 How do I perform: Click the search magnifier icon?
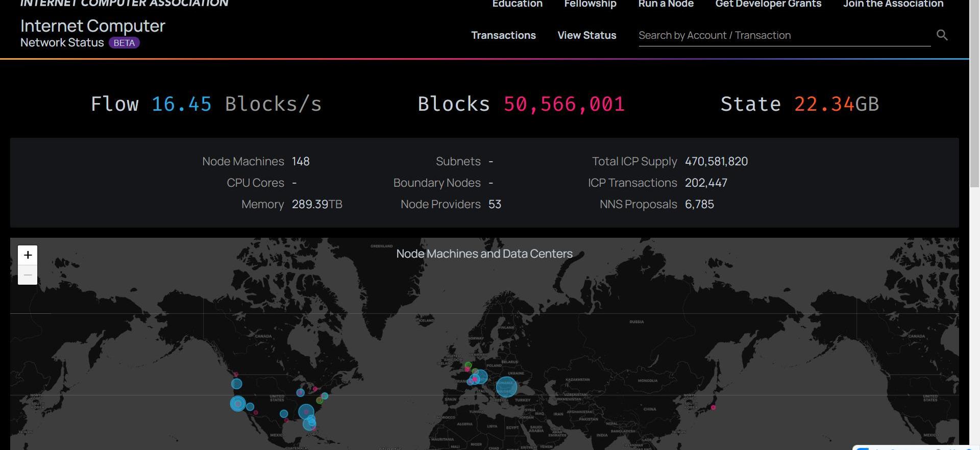coord(942,35)
